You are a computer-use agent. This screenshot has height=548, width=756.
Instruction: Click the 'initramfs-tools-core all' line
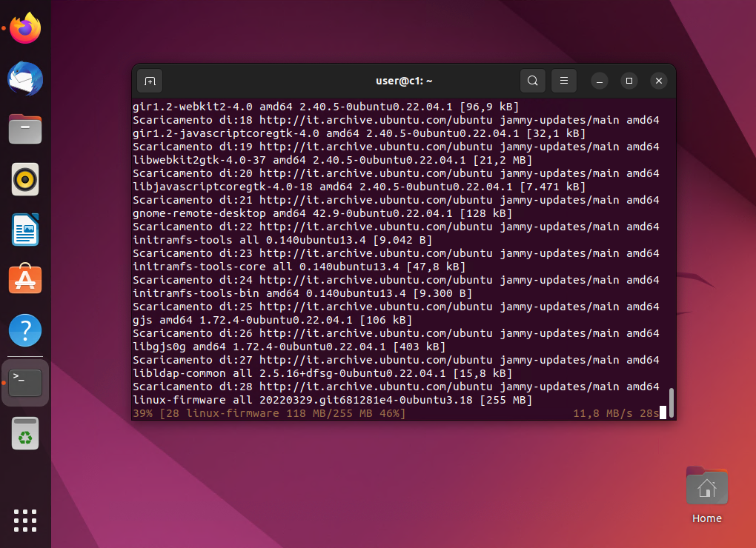[299, 267]
